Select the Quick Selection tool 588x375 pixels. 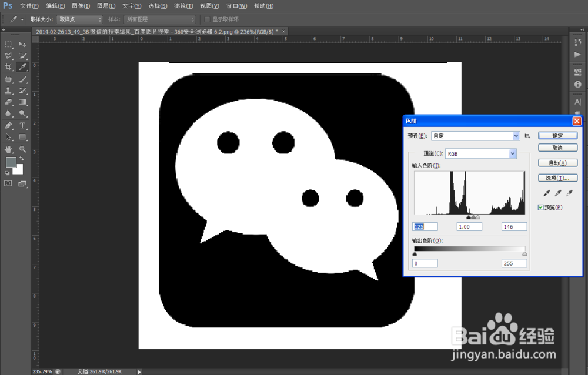tap(22, 56)
